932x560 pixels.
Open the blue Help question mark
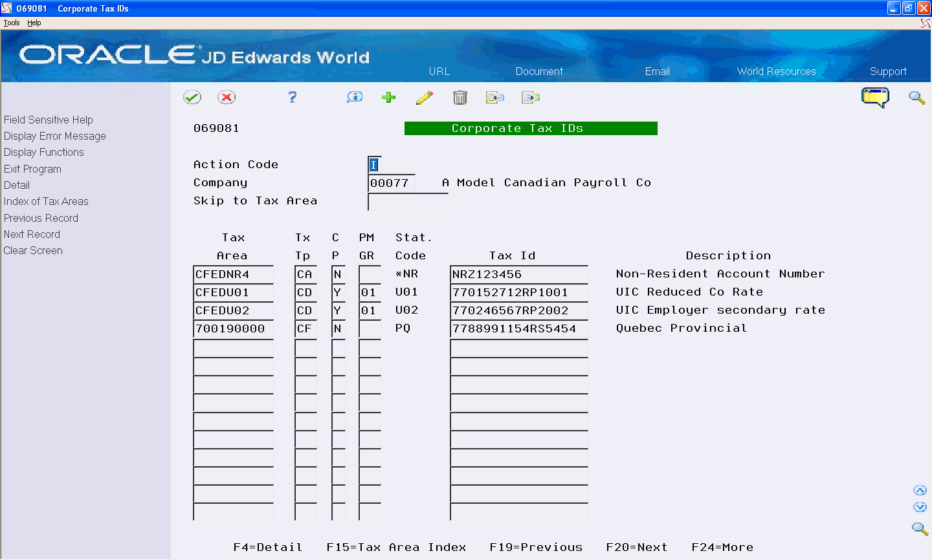click(292, 97)
